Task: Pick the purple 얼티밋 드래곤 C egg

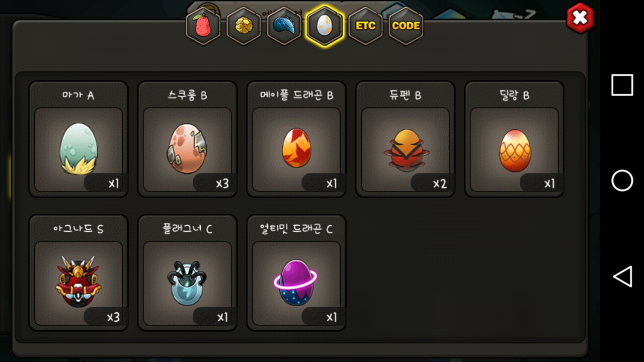Action: 295,283
